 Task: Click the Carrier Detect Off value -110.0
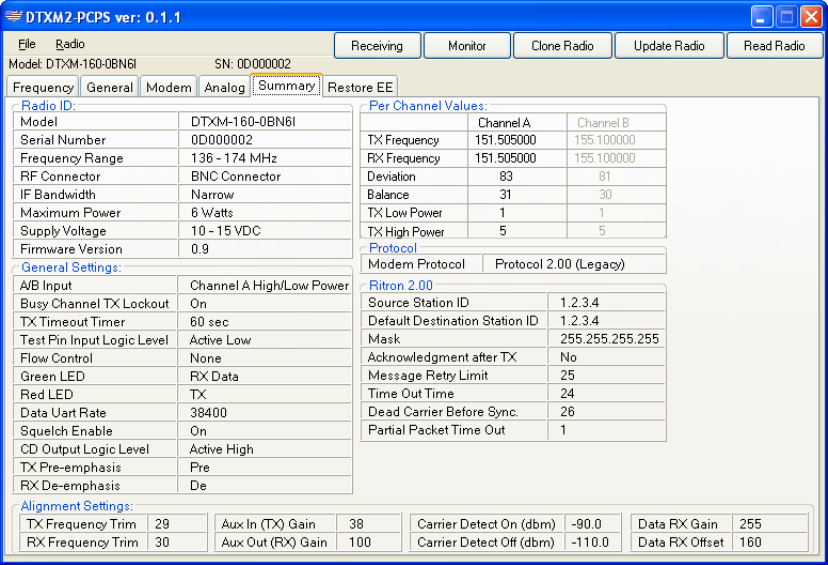click(x=589, y=542)
